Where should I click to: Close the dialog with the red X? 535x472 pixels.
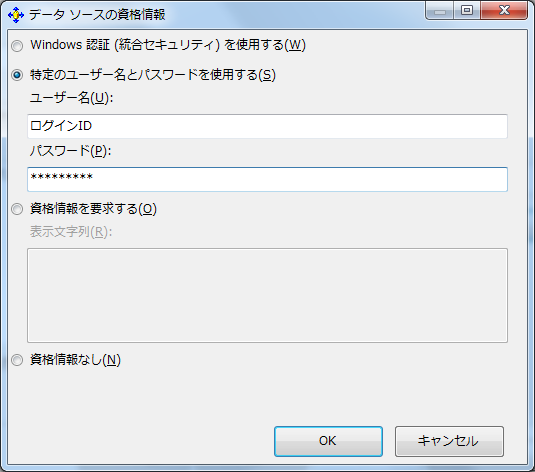pos(504,11)
